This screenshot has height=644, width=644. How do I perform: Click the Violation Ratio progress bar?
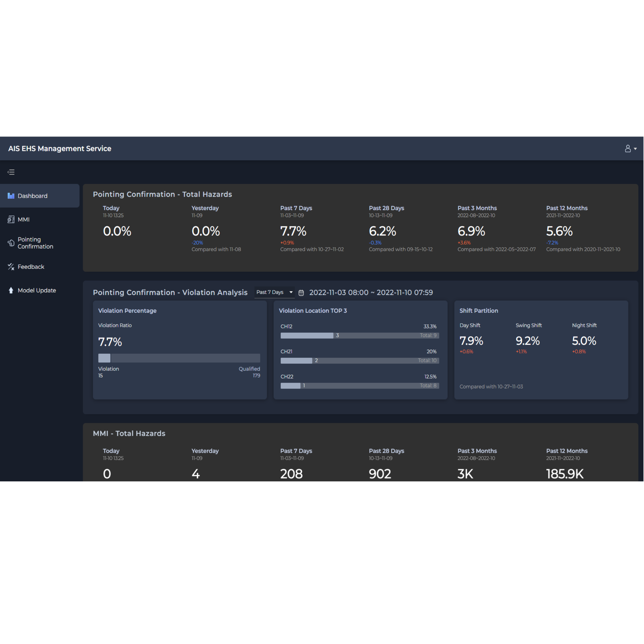click(179, 358)
